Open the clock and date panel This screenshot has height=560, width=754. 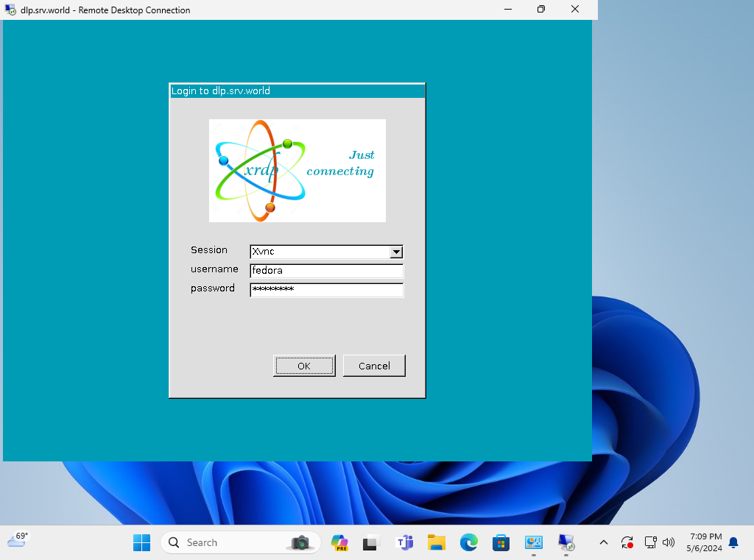click(705, 542)
